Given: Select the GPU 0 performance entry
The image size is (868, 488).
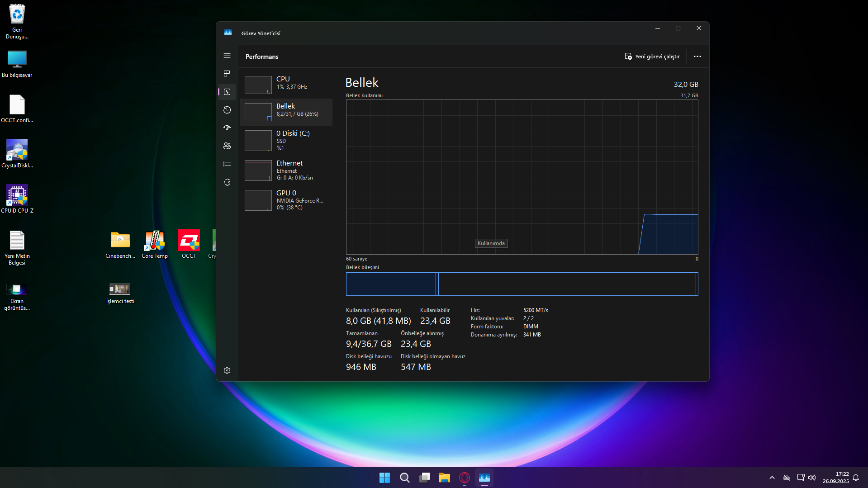Looking at the screenshot, I should 286,200.
